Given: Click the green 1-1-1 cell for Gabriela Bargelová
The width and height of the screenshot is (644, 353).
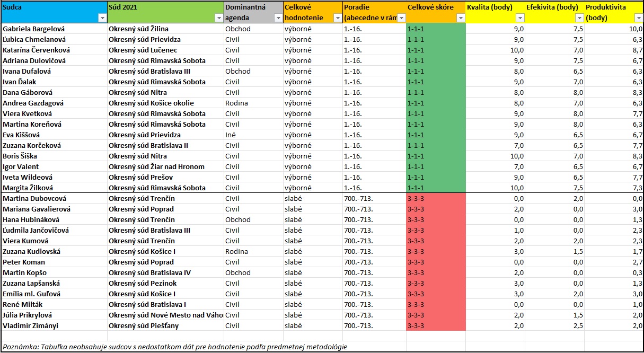Looking at the screenshot, I should coord(436,29).
